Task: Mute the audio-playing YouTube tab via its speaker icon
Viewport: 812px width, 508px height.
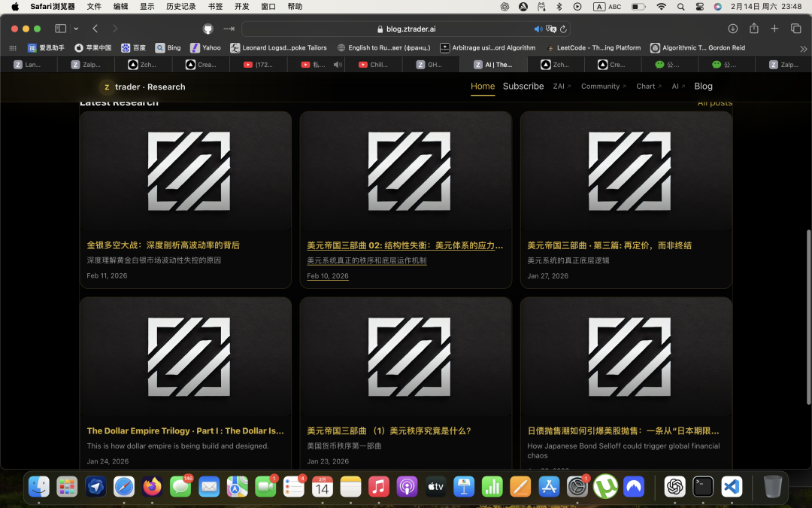Action: tap(338, 65)
